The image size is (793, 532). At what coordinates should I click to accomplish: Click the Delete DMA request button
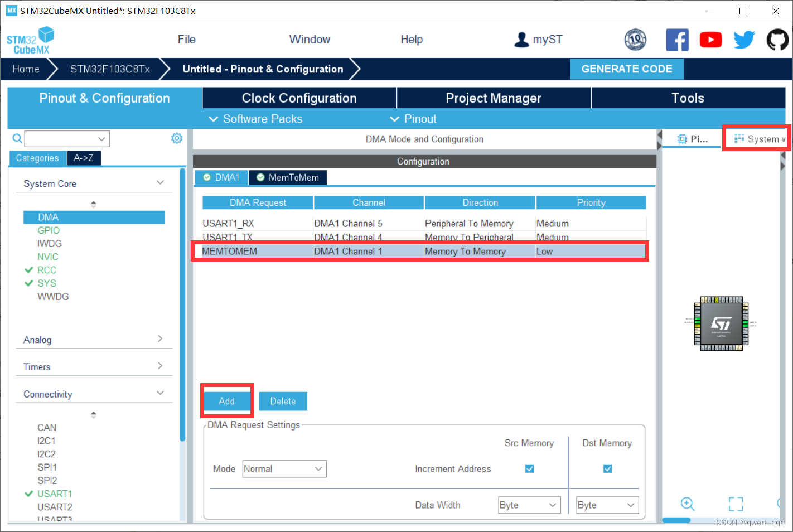pos(283,401)
